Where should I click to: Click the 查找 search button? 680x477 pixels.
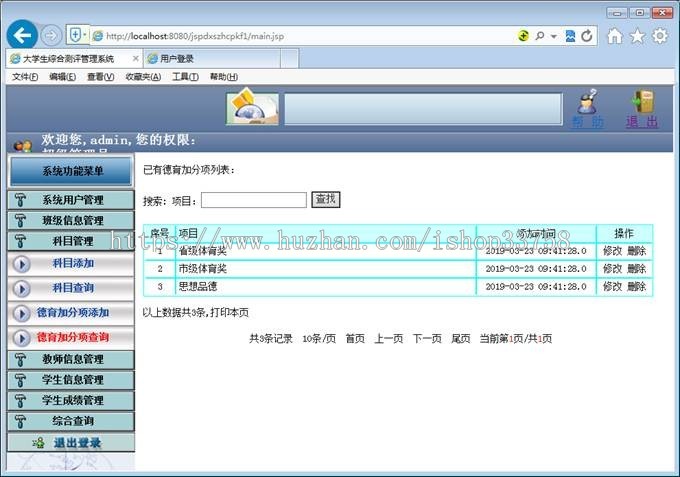pyautogui.click(x=326, y=199)
